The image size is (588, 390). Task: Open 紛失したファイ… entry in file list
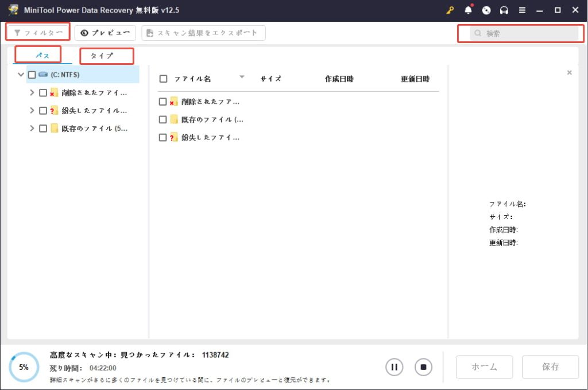(210, 138)
